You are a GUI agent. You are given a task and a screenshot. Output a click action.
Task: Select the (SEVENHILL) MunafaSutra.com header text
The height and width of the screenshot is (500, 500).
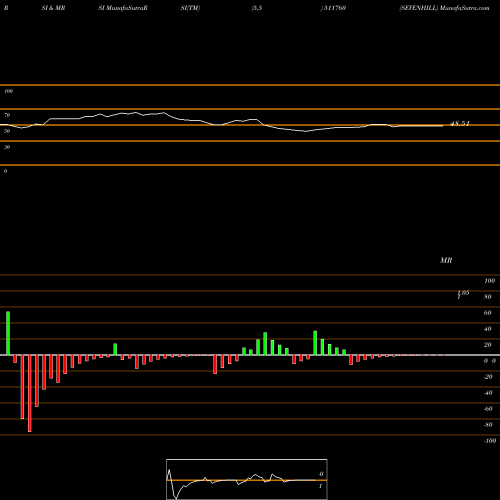pos(444,8)
